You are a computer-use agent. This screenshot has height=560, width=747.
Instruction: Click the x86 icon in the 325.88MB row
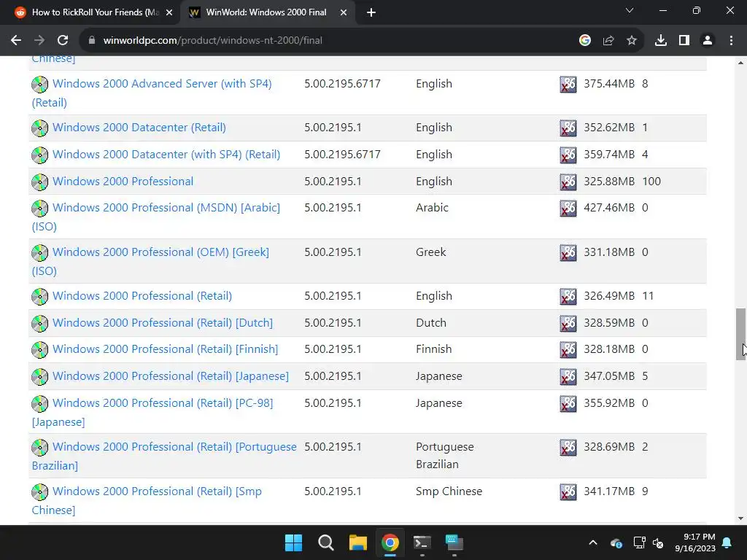(x=568, y=182)
